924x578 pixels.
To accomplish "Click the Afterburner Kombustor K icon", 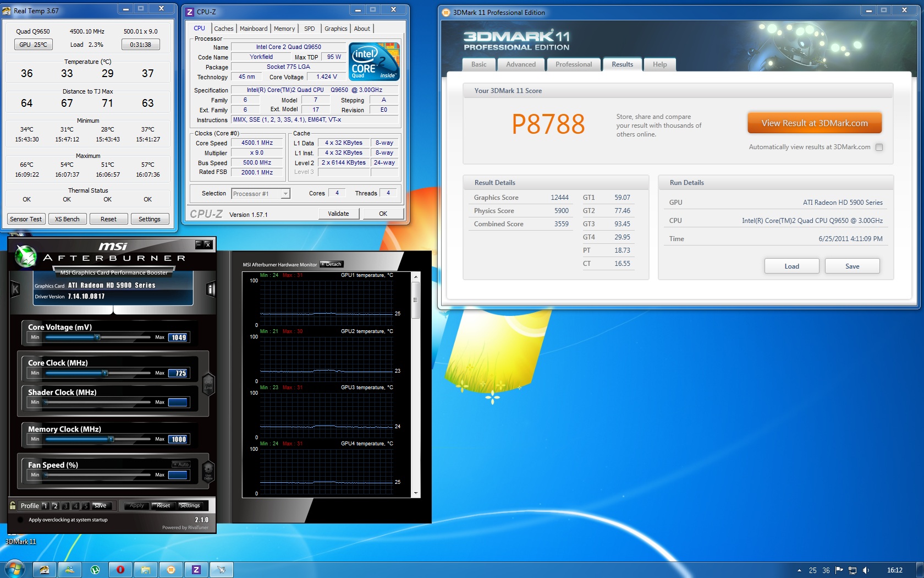I will [x=15, y=289].
